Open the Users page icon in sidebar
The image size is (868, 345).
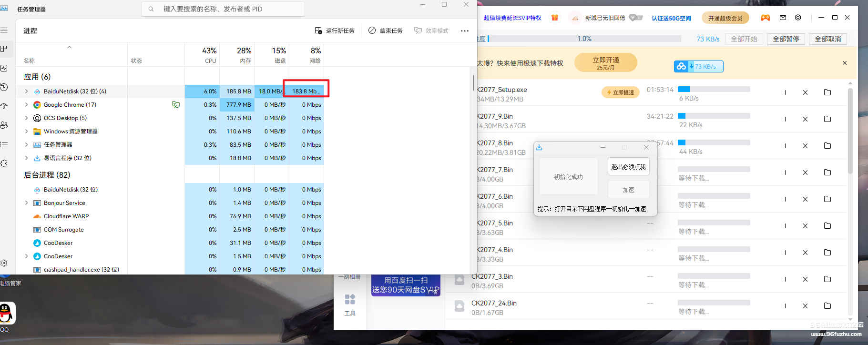(4, 125)
